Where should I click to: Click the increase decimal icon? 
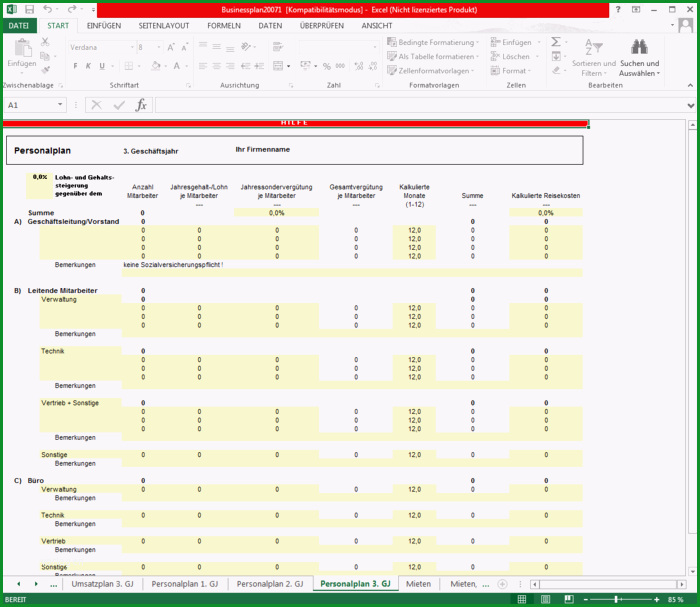click(x=358, y=66)
